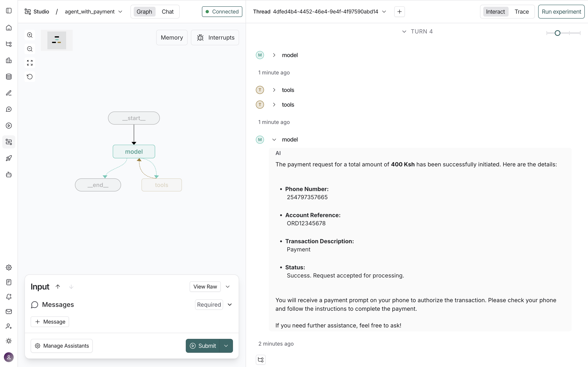Select the Playground play icon in sidebar

tap(9, 125)
